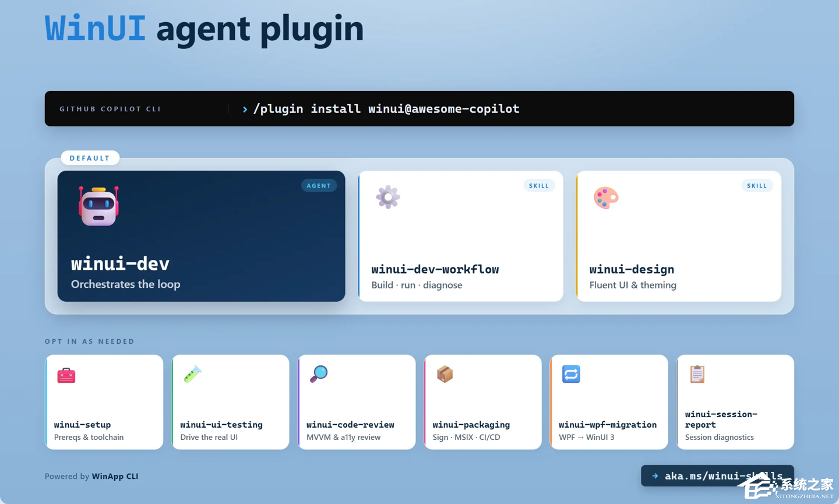The image size is (839, 504).
Task: Click the winui-session-report card title
Action: [721, 420]
